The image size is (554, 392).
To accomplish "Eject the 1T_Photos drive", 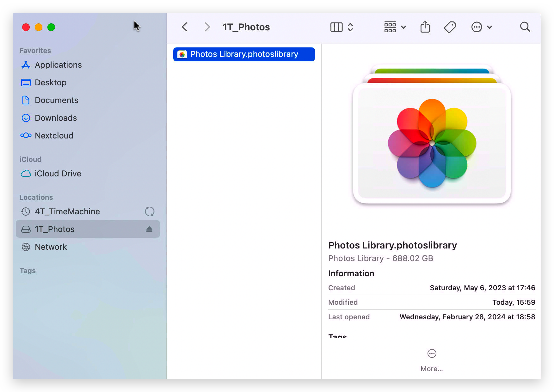I will (x=149, y=229).
